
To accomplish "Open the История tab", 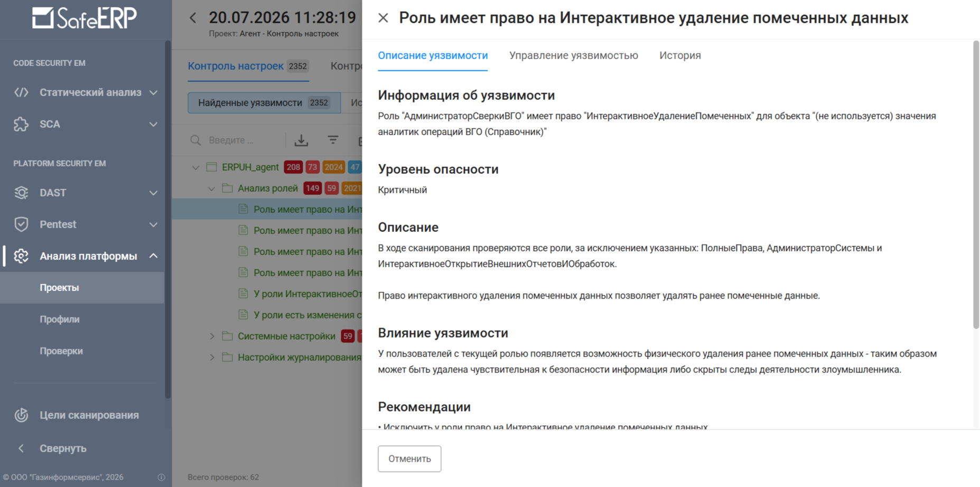I will click(x=680, y=55).
